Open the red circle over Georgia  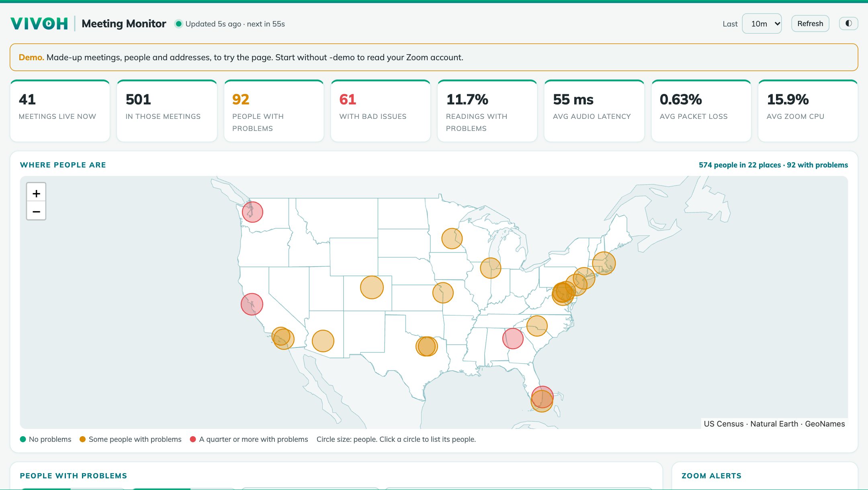(513, 338)
